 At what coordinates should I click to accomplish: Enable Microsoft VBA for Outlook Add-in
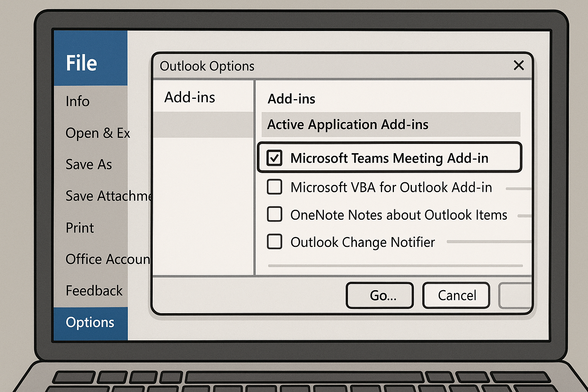274,187
